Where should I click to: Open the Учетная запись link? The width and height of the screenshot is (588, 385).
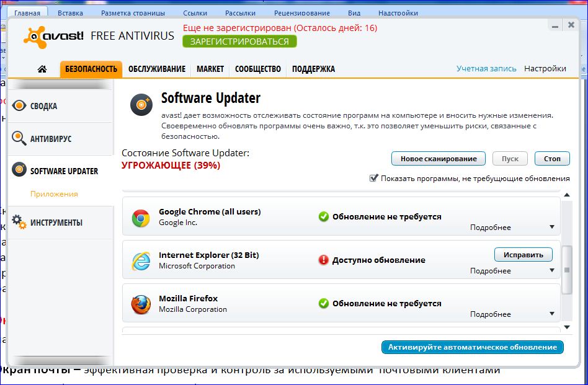point(486,69)
